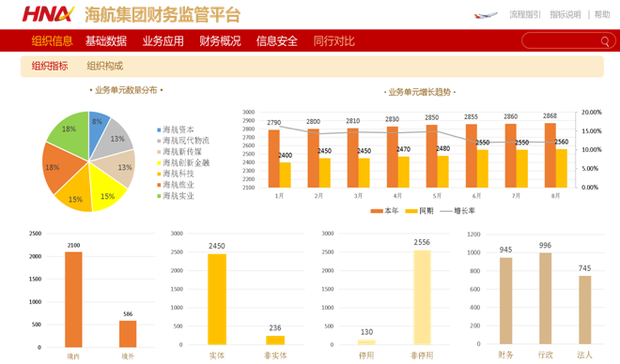Click the green 海航实业 legend marker
The image size is (620, 364).
(x=159, y=196)
